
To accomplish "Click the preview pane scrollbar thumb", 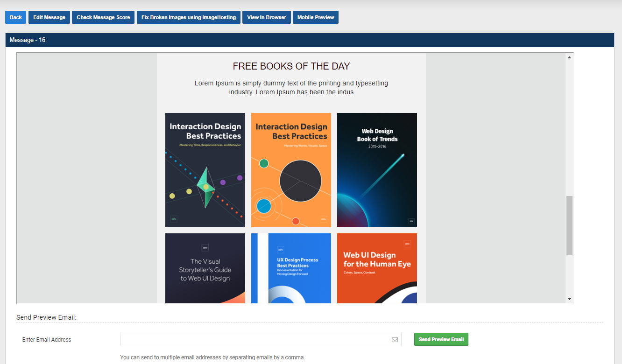I will 569,225.
